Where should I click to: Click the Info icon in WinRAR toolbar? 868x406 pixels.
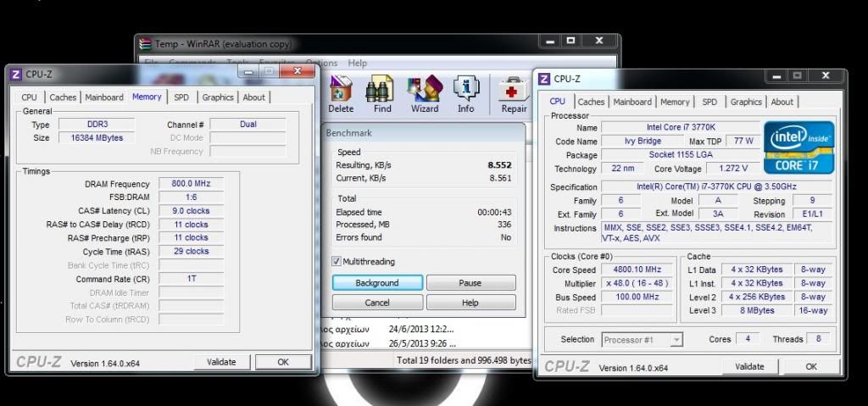[466, 89]
